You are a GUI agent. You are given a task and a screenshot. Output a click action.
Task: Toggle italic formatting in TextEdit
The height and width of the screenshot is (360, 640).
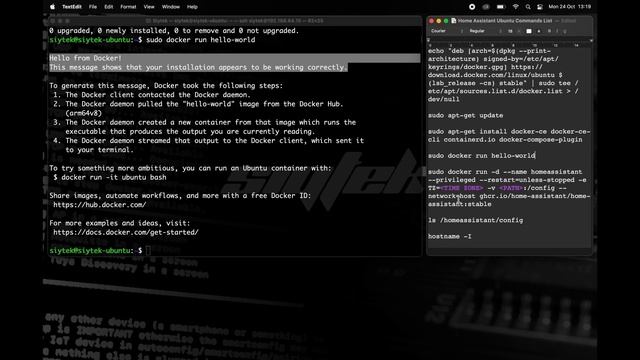[x=557, y=31]
